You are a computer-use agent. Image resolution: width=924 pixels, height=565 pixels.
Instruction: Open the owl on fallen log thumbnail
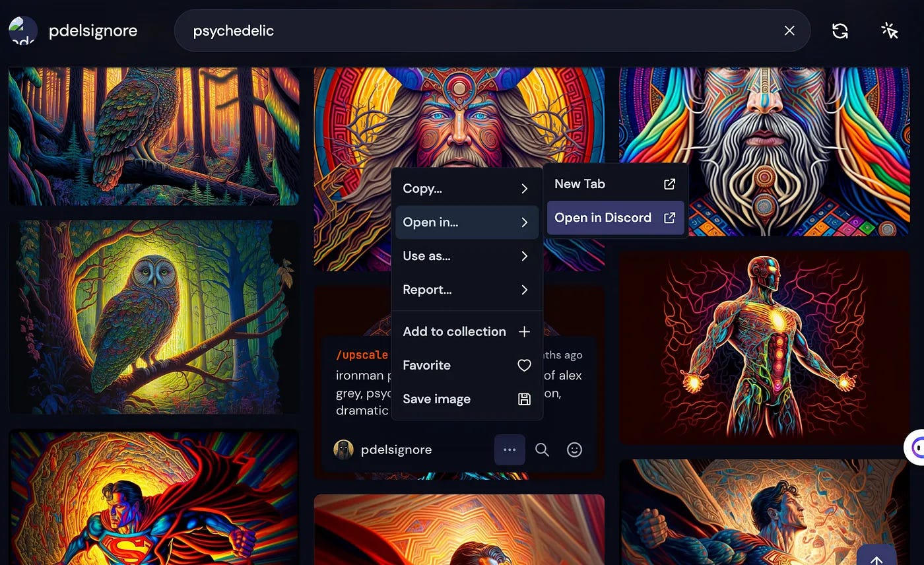pyautogui.click(x=154, y=136)
